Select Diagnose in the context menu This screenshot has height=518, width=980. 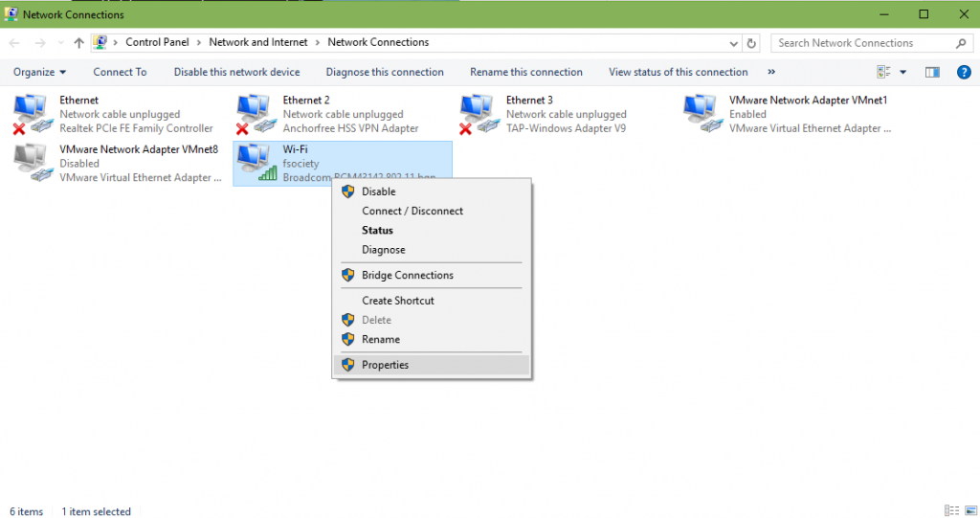pyautogui.click(x=432, y=250)
